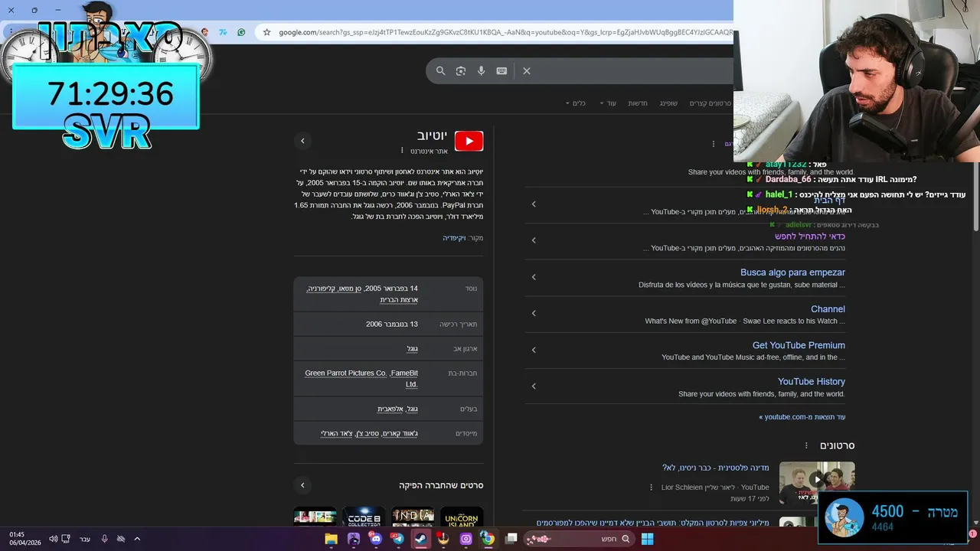Open Task View icon on taskbar

[x=511, y=539]
